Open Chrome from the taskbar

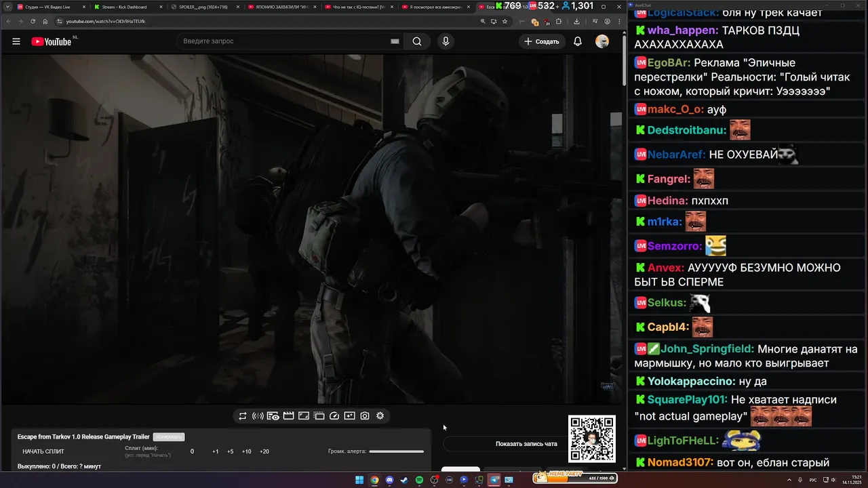pyautogui.click(x=374, y=480)
